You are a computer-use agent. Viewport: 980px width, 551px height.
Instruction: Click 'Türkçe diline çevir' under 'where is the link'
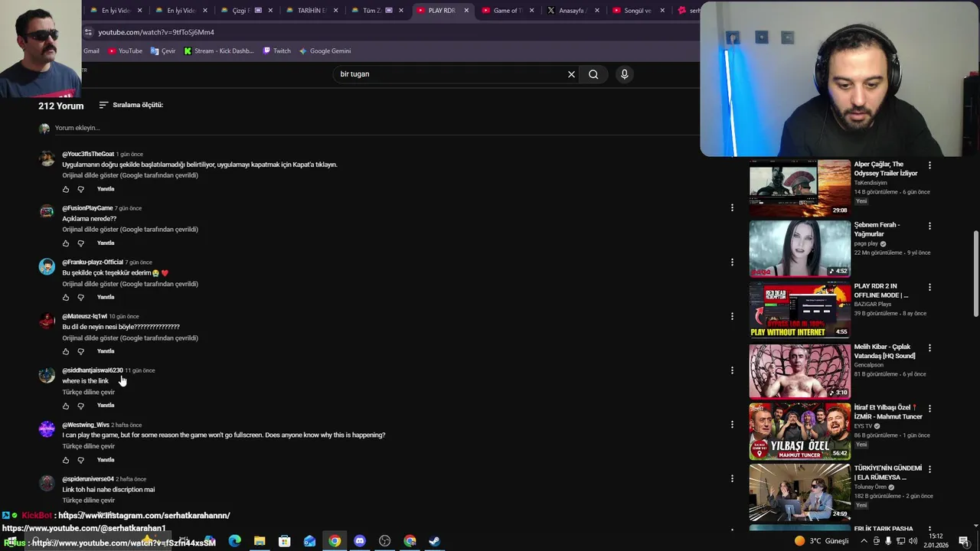(x=89, y=393)
